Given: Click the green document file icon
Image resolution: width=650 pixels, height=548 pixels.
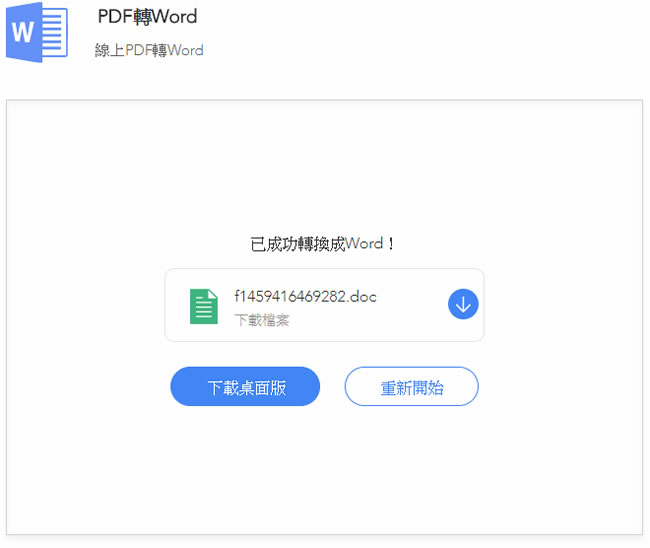Looking at the screenshot, I should pyautogui.click(x=204, y=306).
